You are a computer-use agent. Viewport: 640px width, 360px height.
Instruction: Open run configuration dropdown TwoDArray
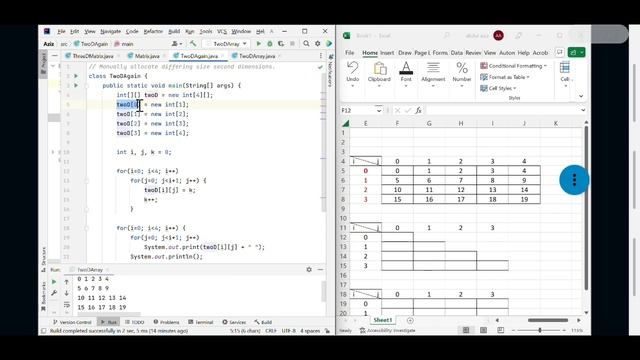pyautogui.click(x=227, y=44)
